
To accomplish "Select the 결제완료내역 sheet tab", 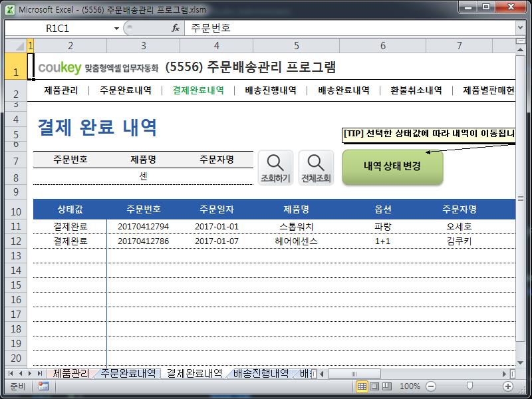I will (x=194, y=374).
